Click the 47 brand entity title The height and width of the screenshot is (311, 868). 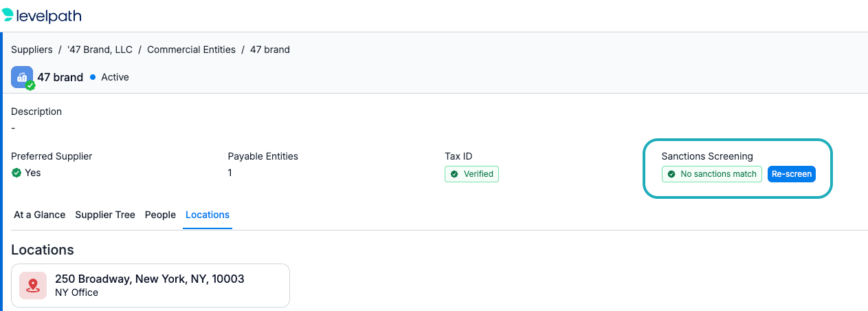click(60, 77)
